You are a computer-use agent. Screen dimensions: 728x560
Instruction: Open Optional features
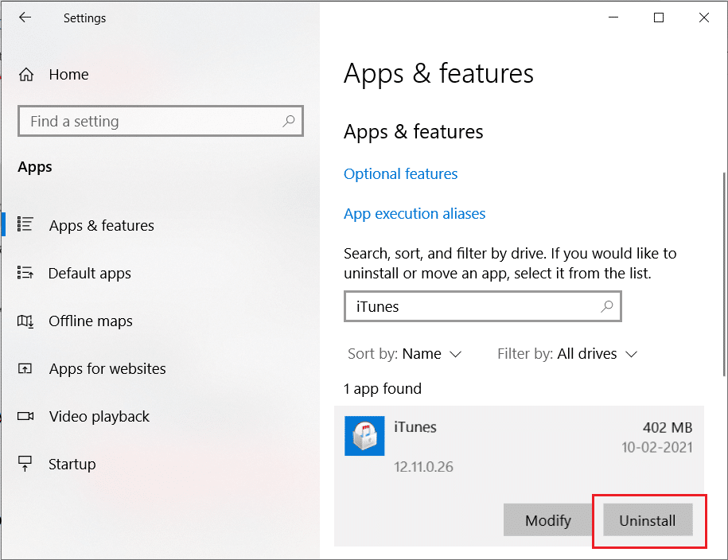click(400, 173)
